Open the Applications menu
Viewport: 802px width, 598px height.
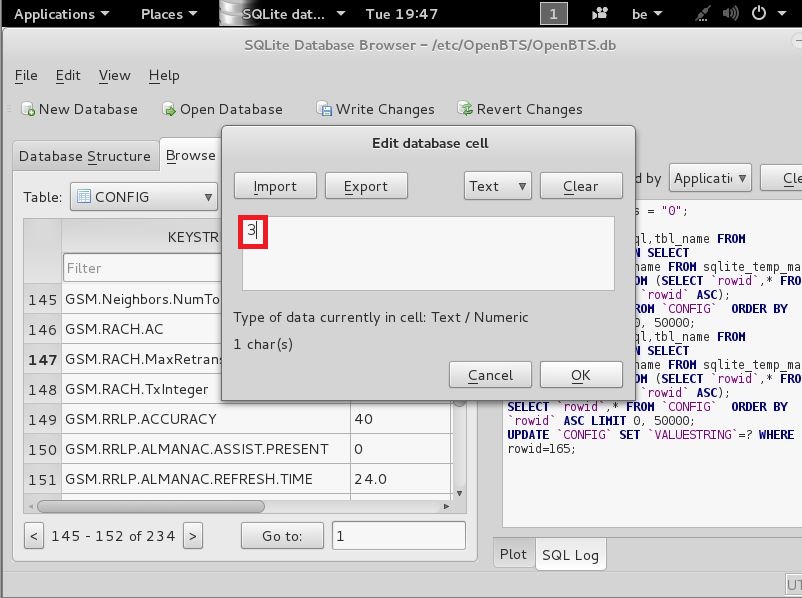tap(61, 14)
